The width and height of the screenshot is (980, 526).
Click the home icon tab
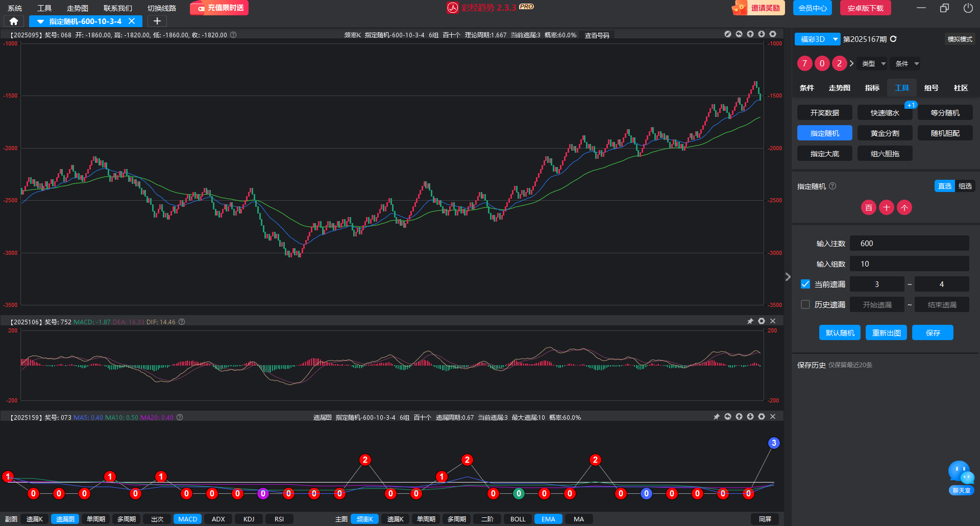[x=14, y=21]
